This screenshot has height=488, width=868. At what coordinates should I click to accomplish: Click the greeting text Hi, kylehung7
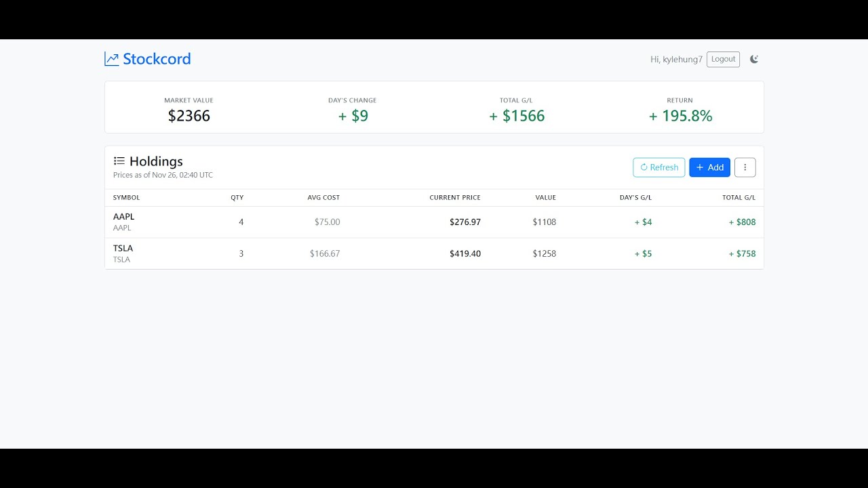coord(676,60)
